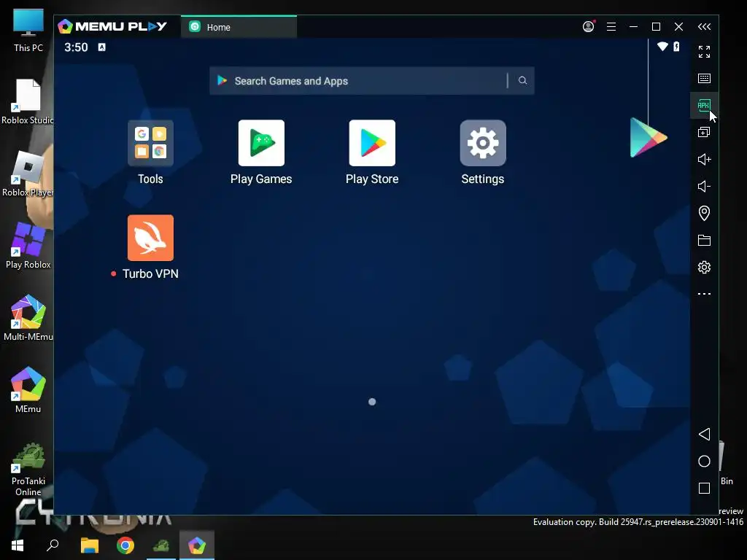Click the large Play Store floating icon

tap(649, 138)
